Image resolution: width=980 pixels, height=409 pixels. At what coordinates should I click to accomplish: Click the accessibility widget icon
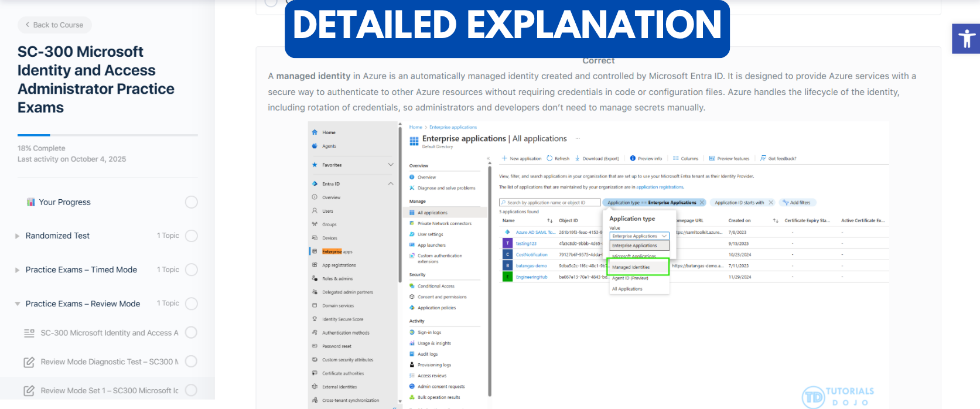966,39
